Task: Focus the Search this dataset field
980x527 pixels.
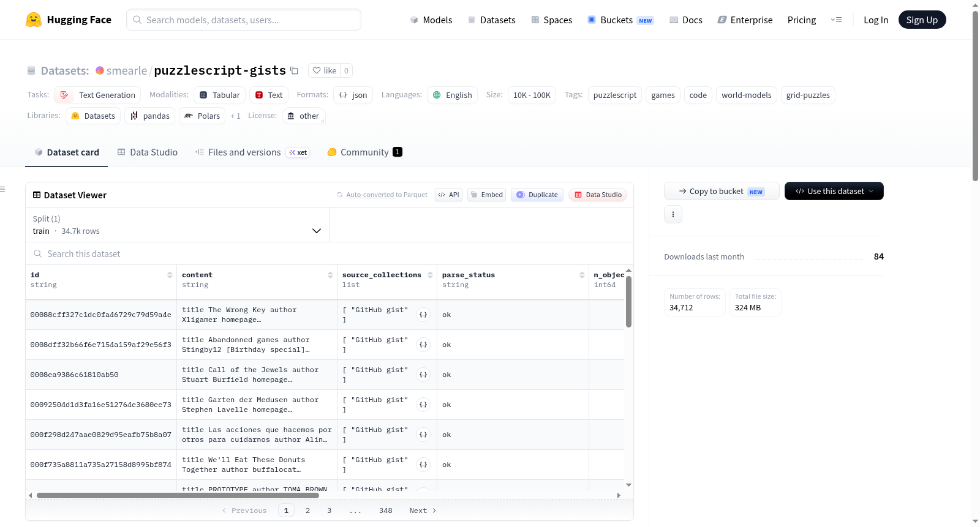Action: pos(330,253)
